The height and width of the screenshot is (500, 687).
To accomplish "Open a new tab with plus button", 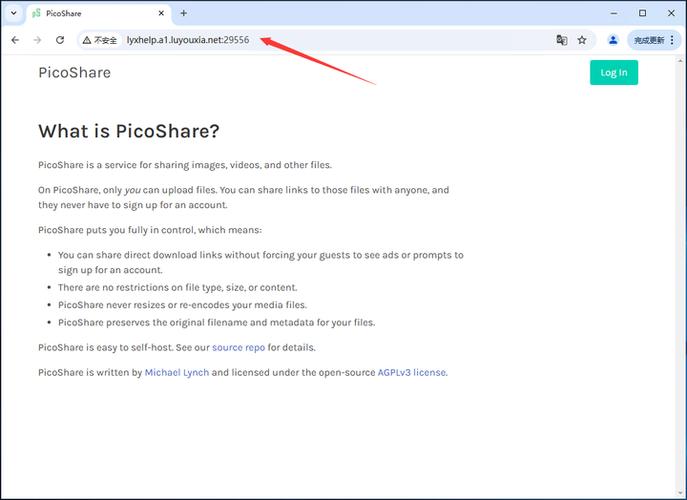I will click(184, 13).
